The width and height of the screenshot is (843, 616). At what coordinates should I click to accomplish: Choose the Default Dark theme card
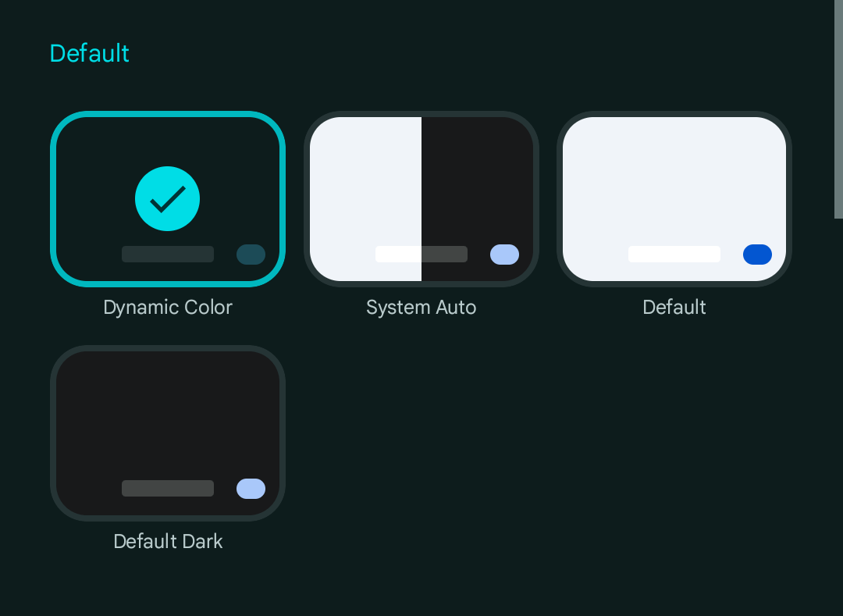[x=168, y=433]
